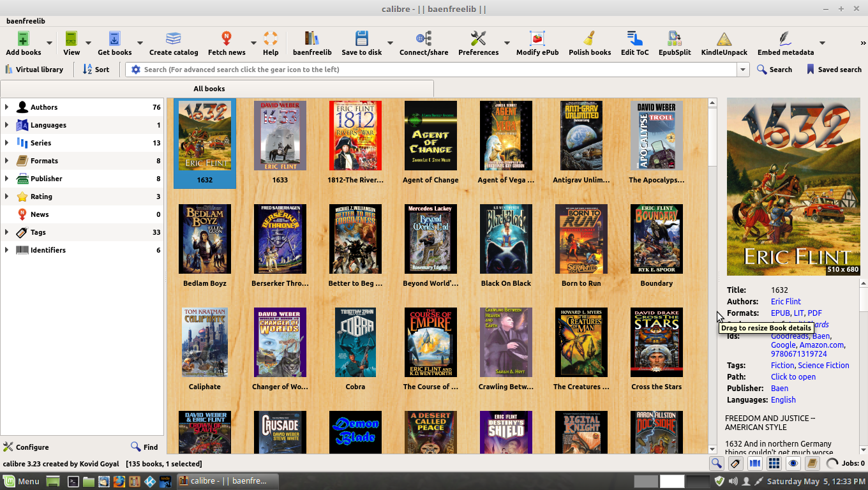Focus the search input field

439,70
